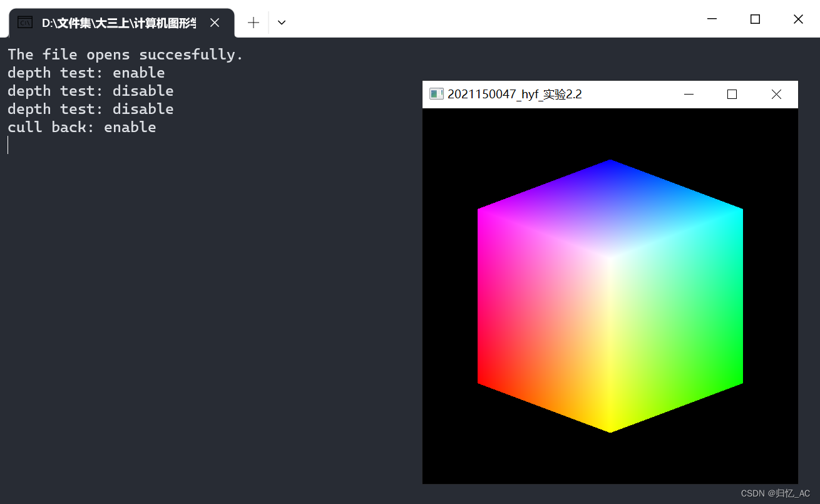Minimize the 实验2.2 cube window
The image size is (820, 504).
(689, 94)
